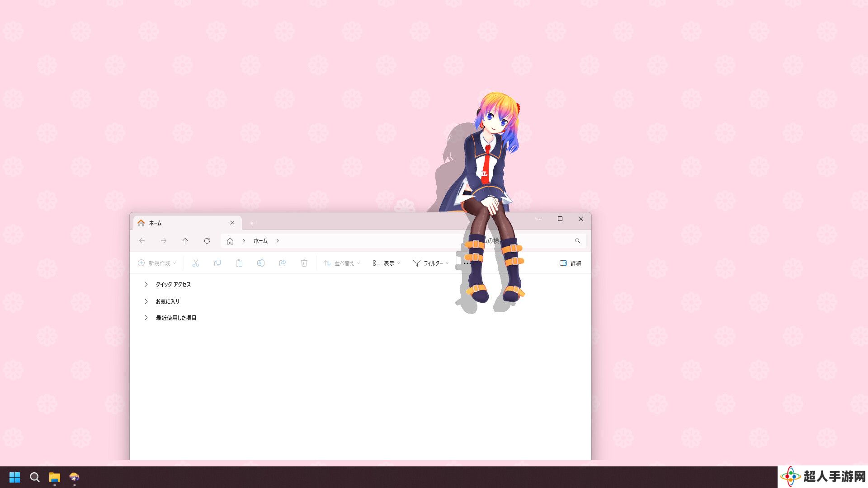This screenshot has height=488, width=868.
Task: Click the paste clipboard icon
Action: (239, 263)
